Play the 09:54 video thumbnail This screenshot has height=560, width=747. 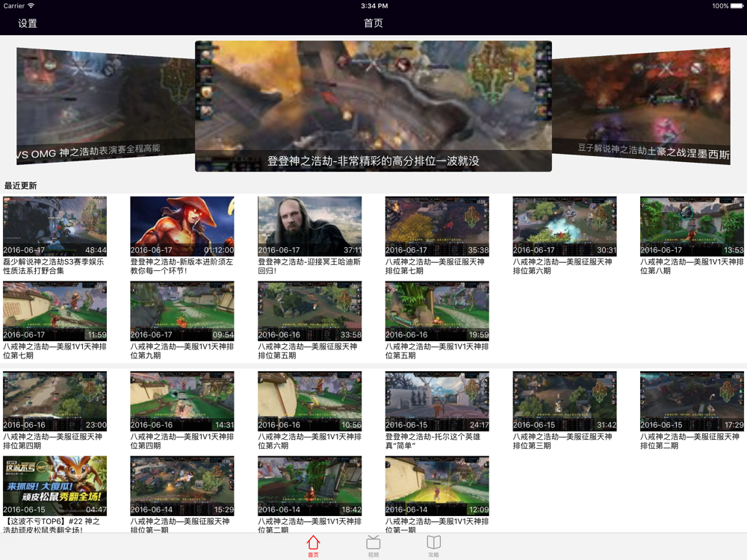(182, 311)
